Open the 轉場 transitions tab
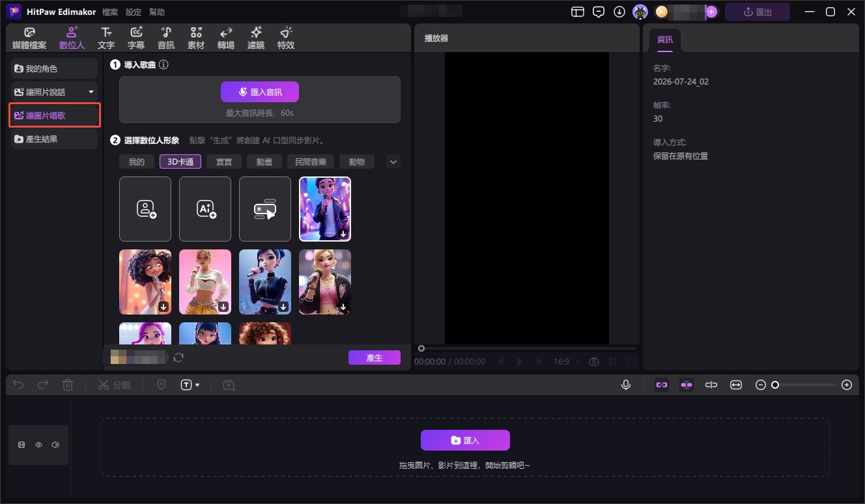 226,38
